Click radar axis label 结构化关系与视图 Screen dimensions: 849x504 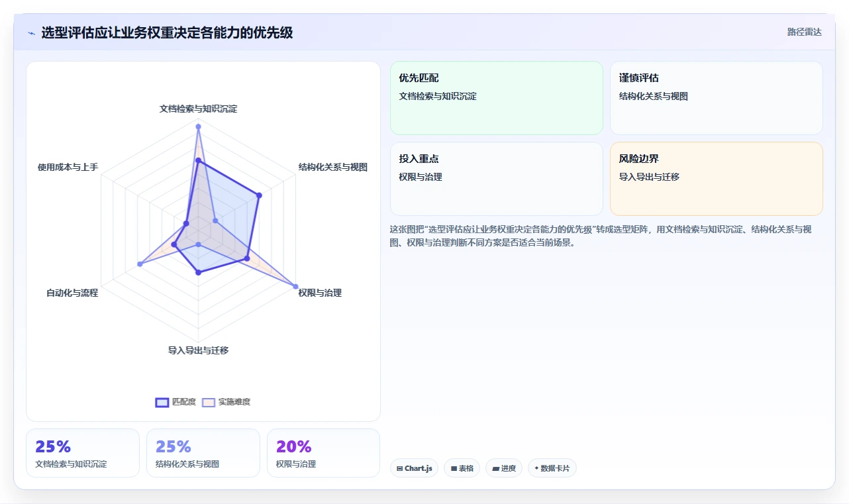tap(332, 167)
